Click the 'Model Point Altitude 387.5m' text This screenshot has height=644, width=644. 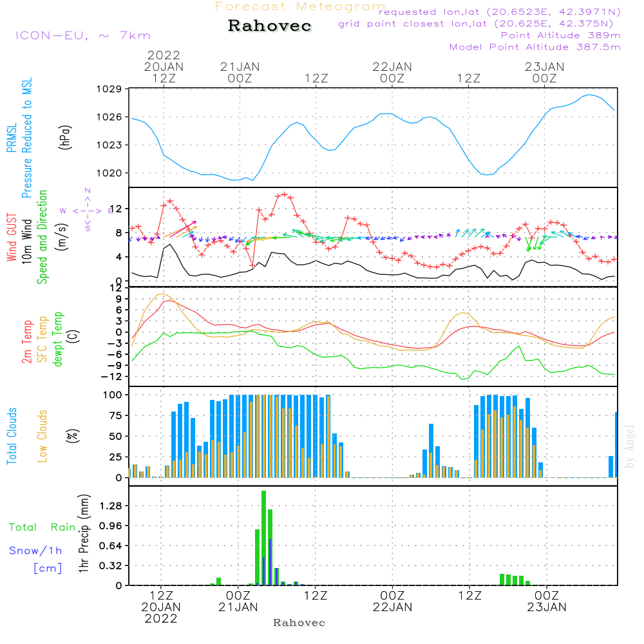(535, 47)
